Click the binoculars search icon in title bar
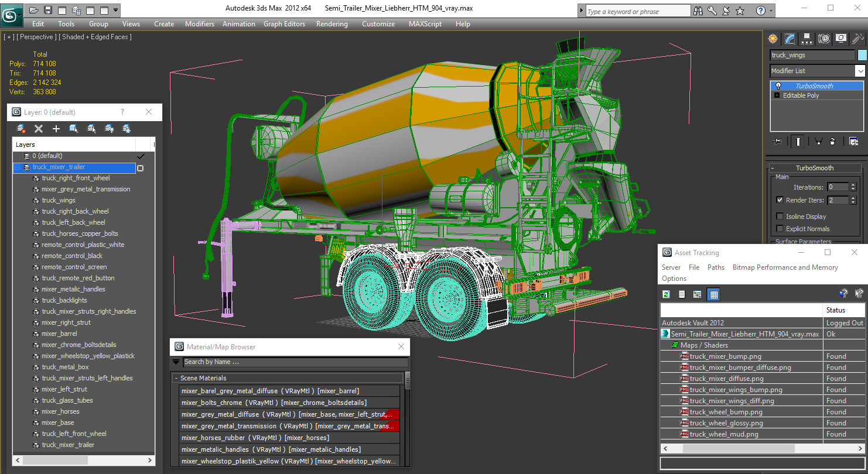Image resolution: width=868 pixels, height=474 pixels. point(698,11)
